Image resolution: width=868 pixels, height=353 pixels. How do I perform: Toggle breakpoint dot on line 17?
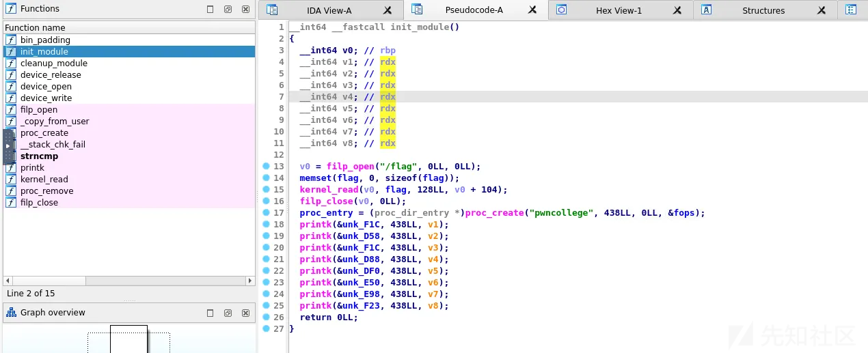tap(266, 213)
